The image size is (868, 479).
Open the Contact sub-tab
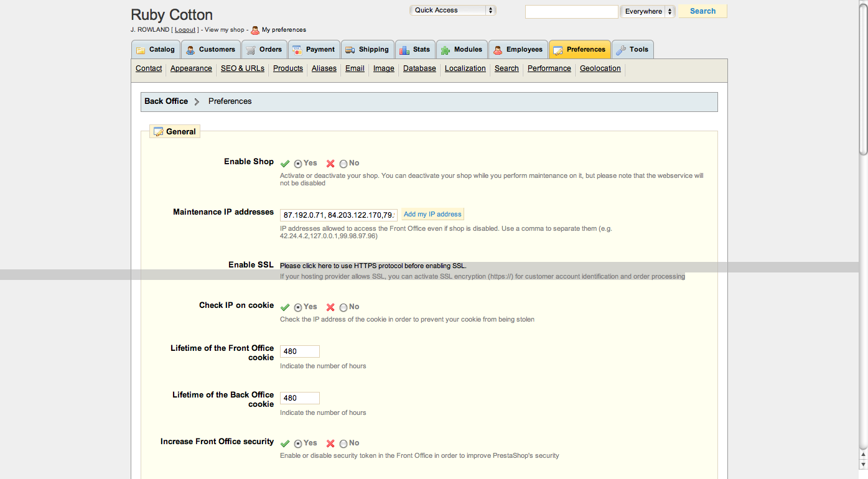(149, 68)
